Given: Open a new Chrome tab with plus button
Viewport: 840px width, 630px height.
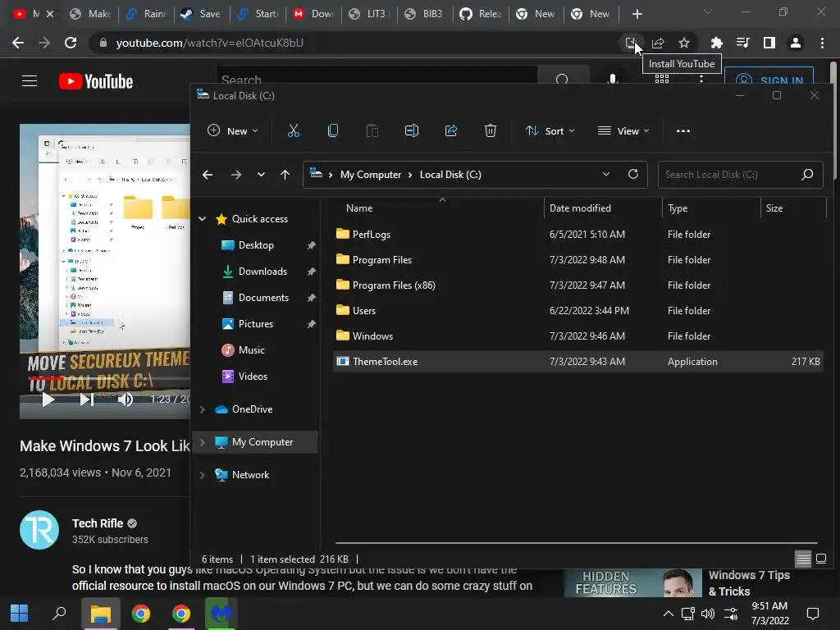Looking at the screenshot, I should pos(637,14).
